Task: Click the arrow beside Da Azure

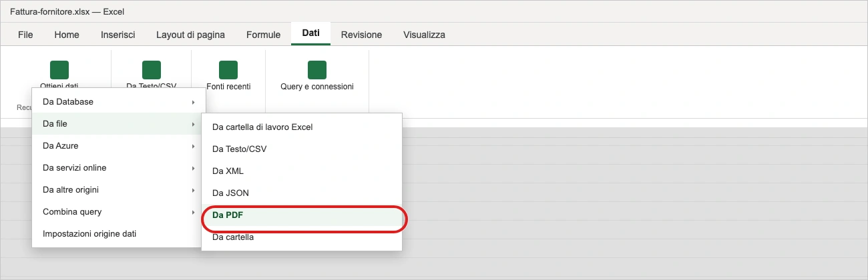Action: [x=193, y=146]
